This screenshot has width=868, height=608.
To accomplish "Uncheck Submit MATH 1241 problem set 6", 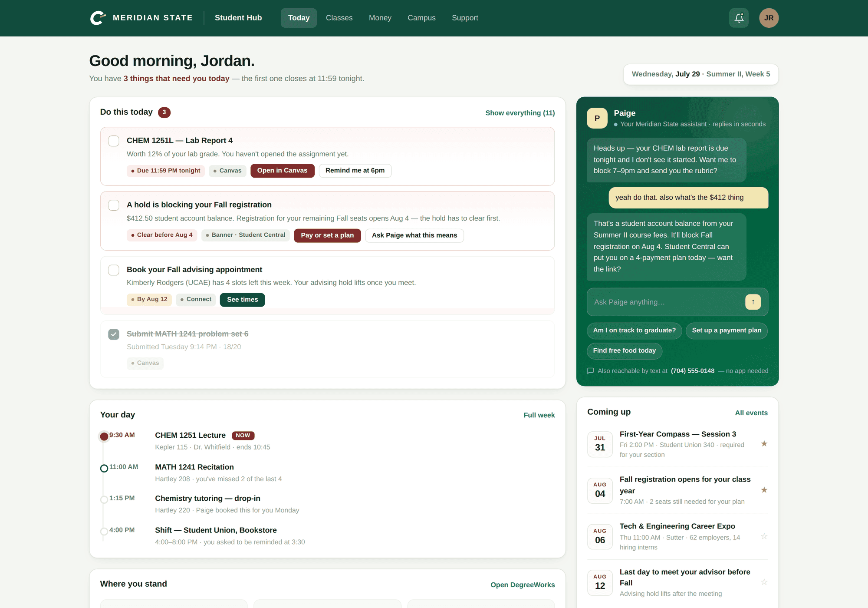I will [114, 334].
